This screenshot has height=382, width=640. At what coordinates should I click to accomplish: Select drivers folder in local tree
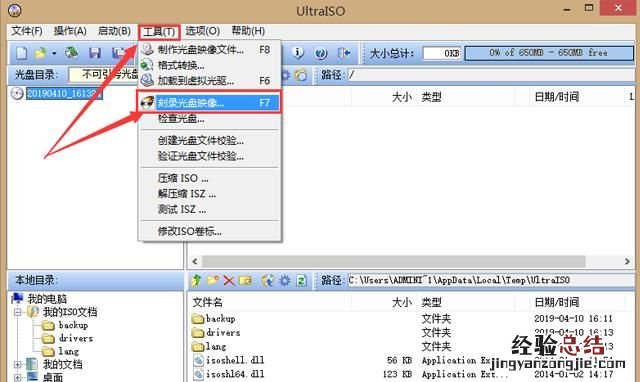pyautogui.click(x=76, y=338)
